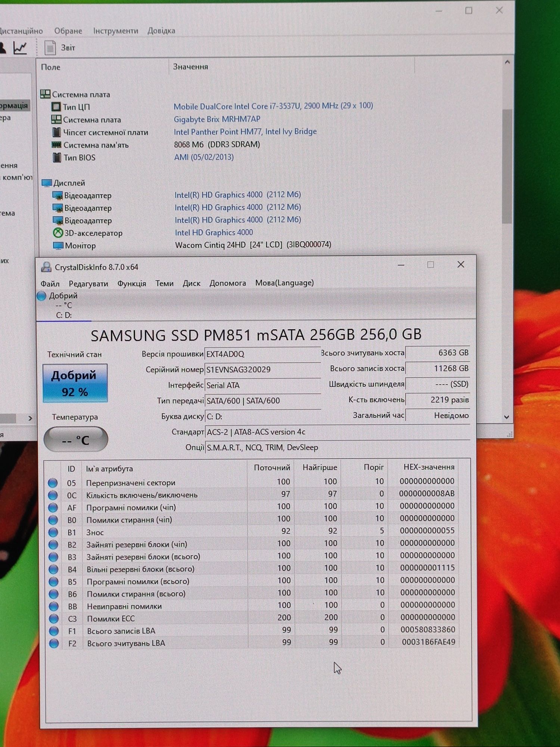The width and height of the screenshot is (560, 747).
Task: Open the Обране menu in the AIDA64 window
Action: pyautogui.click(x=68, y=31)
